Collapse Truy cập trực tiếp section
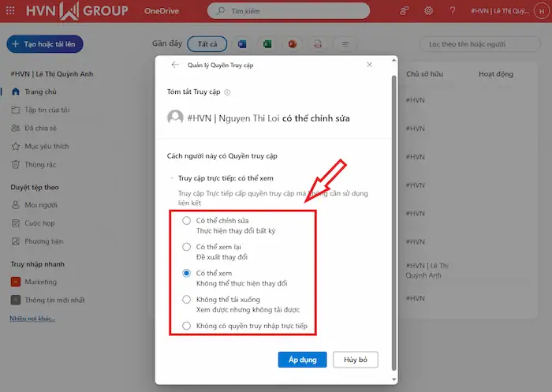This screenshot has width=552, height=392. 172,178
